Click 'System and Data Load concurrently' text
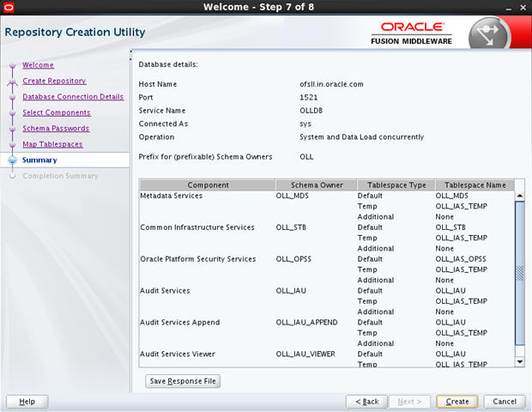Image resolution: width=532 pixels, height=412 pixels. [362, 137]
